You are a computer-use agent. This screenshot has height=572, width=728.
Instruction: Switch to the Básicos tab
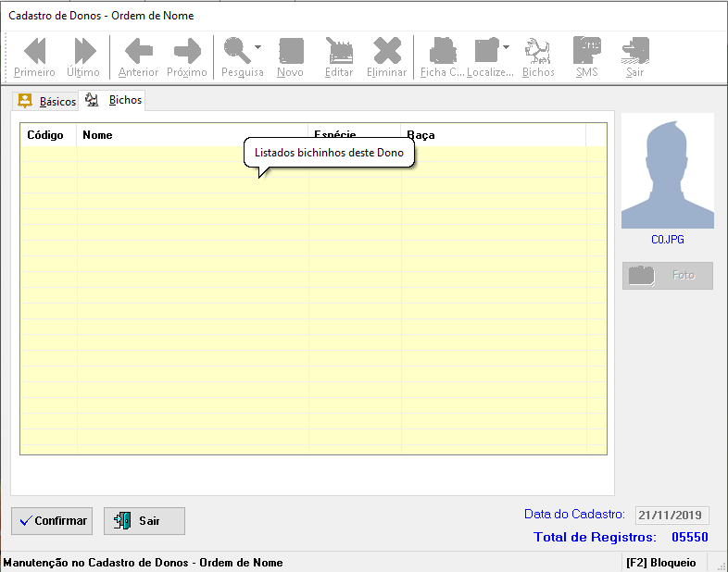click(x=46, y=101)
